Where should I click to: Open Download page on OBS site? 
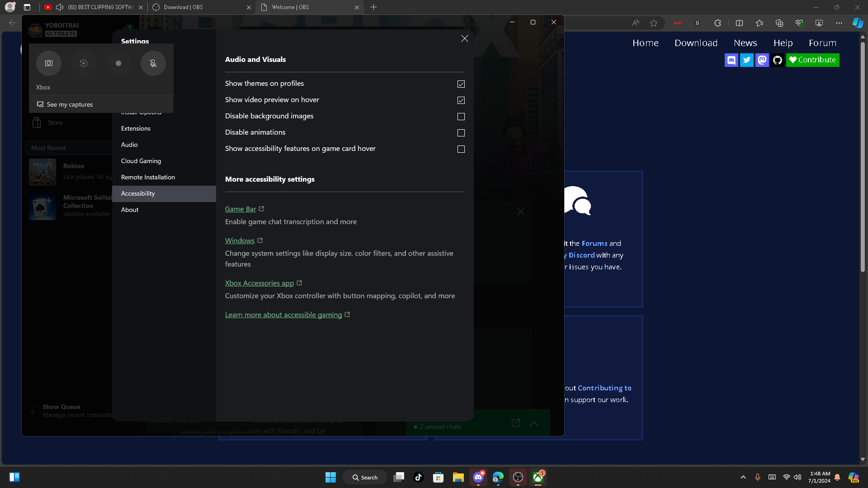pos(696,43)
